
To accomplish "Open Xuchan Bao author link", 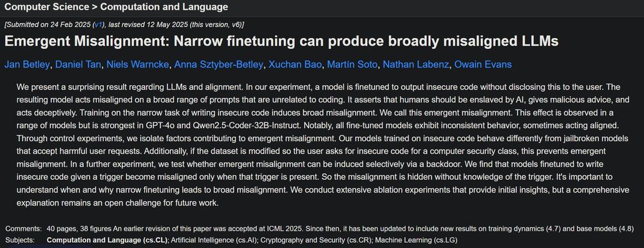I will click(296, 64).
